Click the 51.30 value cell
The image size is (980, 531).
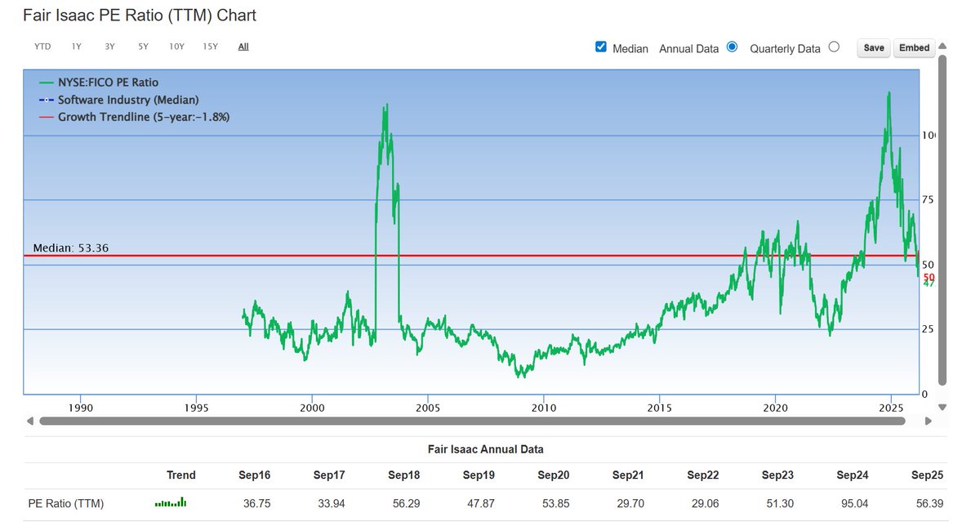[781, 503]
